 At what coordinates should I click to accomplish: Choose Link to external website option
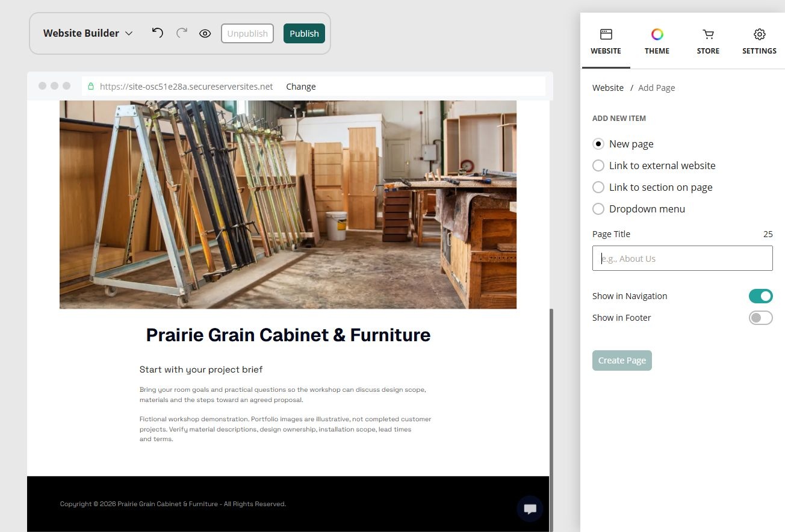[x=598, y=165]
